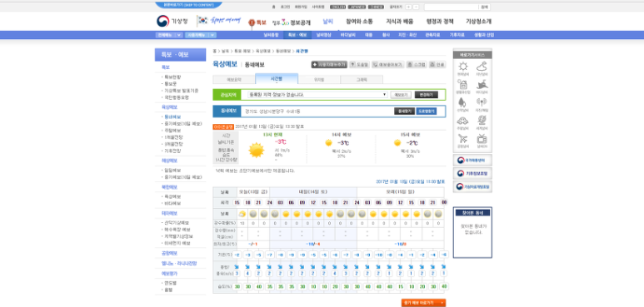644x307 pixels.
Task: Click the ENGLISH language link
Action: tap(337, 7)
